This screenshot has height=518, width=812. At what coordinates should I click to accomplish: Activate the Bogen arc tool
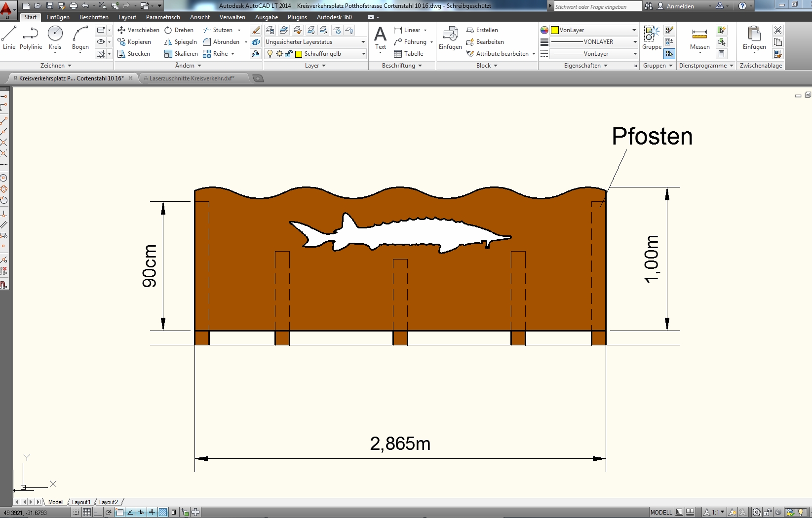click(x=80, y=38)
